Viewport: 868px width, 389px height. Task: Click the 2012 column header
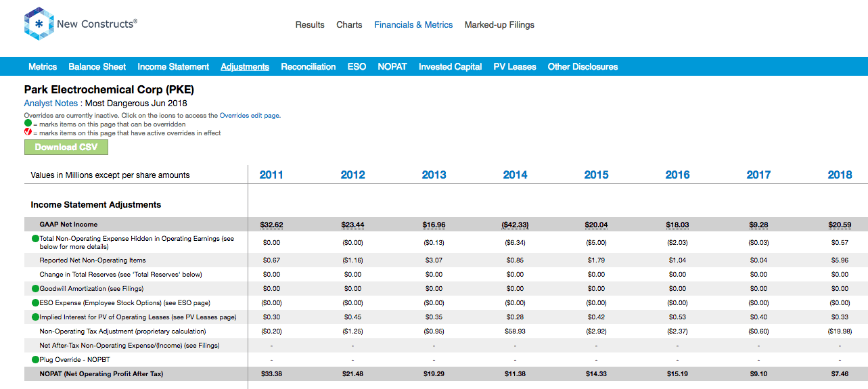point(352,175)
